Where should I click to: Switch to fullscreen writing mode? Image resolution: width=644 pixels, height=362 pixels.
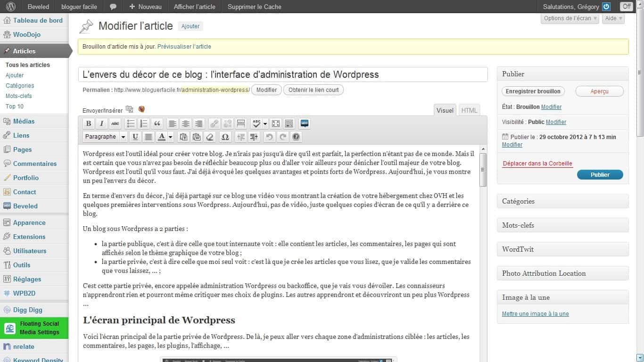(276, 124)
